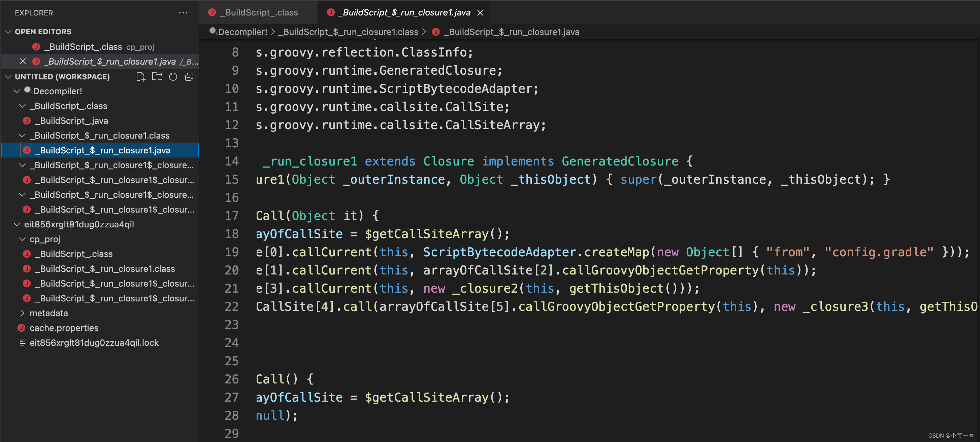Close _BuildScript_$_run_closure1.java in Open Editors list
This screenshot has height=442, width=980.
pyautogui.click(x=23, y=62)
